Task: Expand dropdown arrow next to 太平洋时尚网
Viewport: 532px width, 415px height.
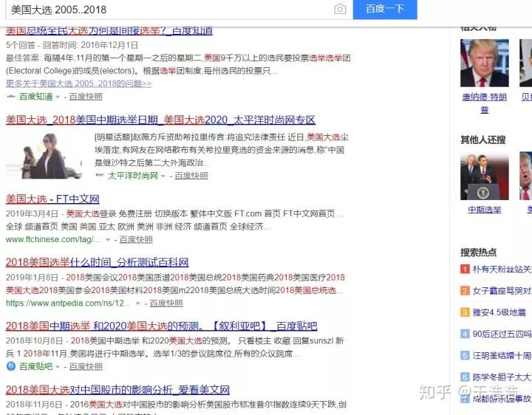Action: coord(163,176)
